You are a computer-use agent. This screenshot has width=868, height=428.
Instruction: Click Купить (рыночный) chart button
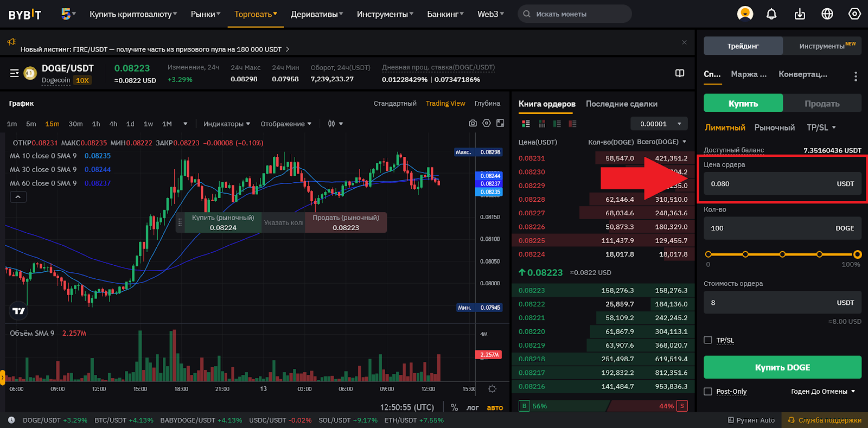[223, 222]
